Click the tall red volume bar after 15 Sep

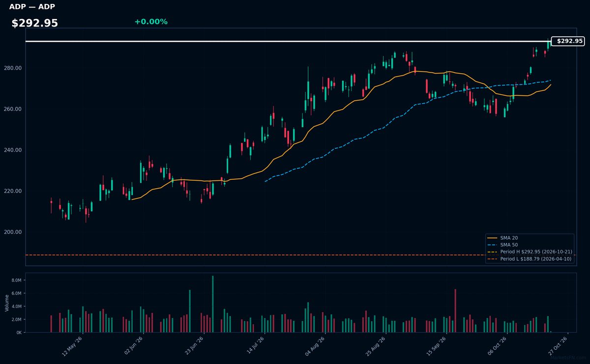coord(455,311)
